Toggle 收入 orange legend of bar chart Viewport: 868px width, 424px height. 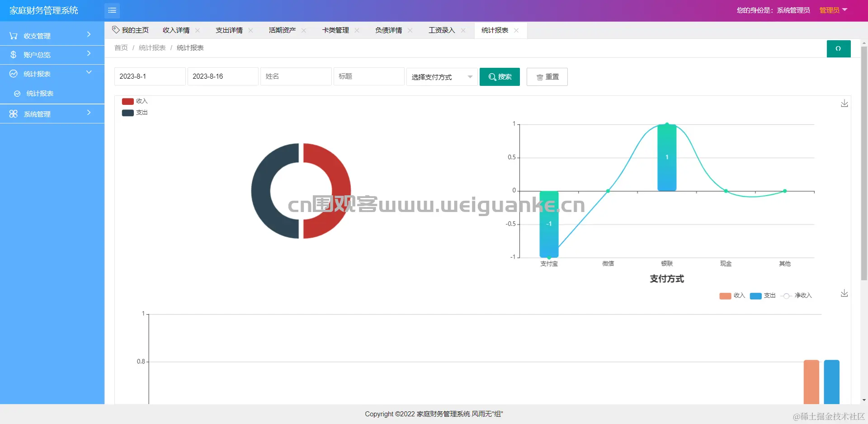732,296
